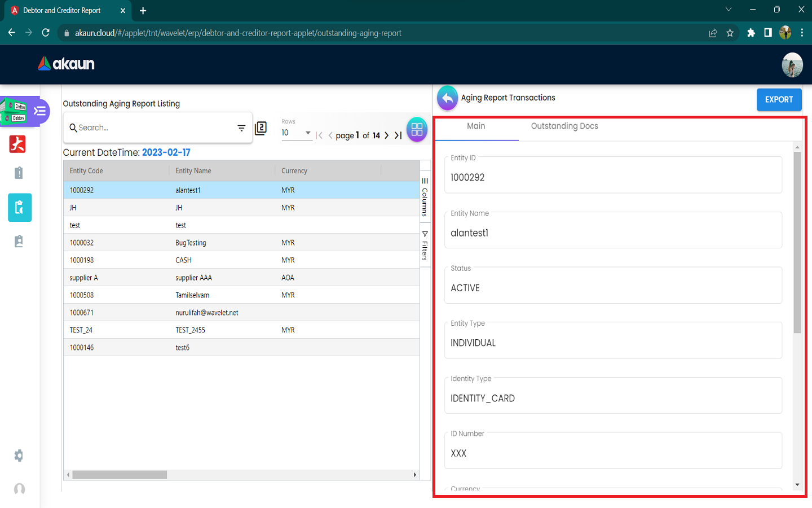Click the advanced filter icon in search box
812x508 pixels.
point(241,128)
